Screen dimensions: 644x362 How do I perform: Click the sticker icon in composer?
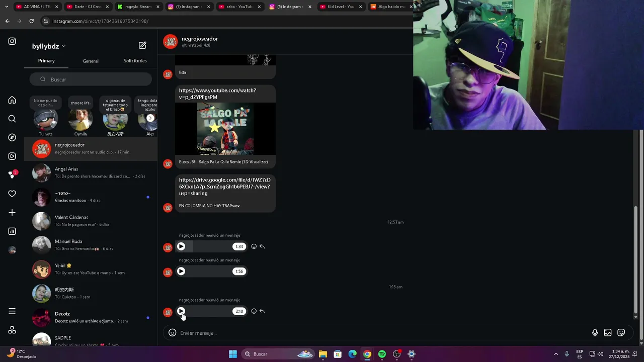[621, 333]
